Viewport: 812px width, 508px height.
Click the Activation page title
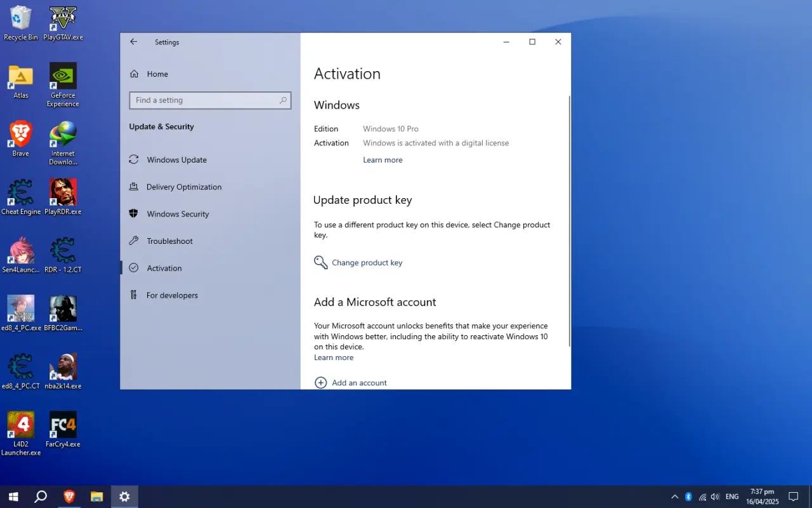tap(347, 74)
